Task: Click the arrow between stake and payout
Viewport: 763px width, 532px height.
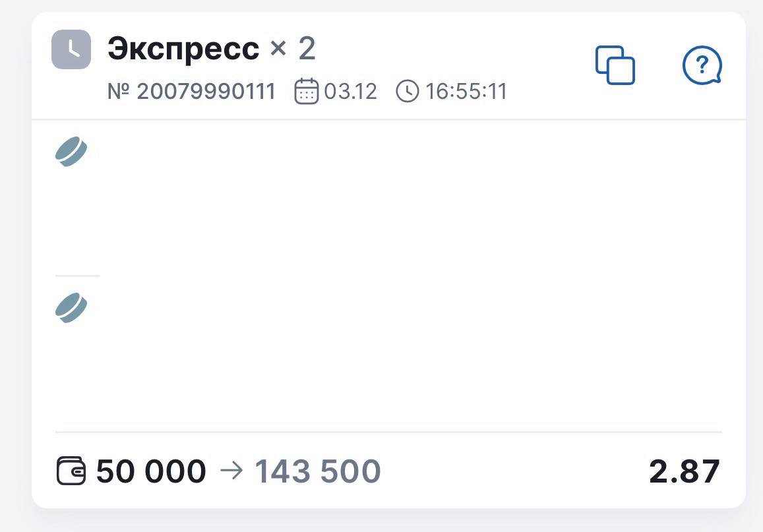Action: pyautogui.click(x=230, y=471)
